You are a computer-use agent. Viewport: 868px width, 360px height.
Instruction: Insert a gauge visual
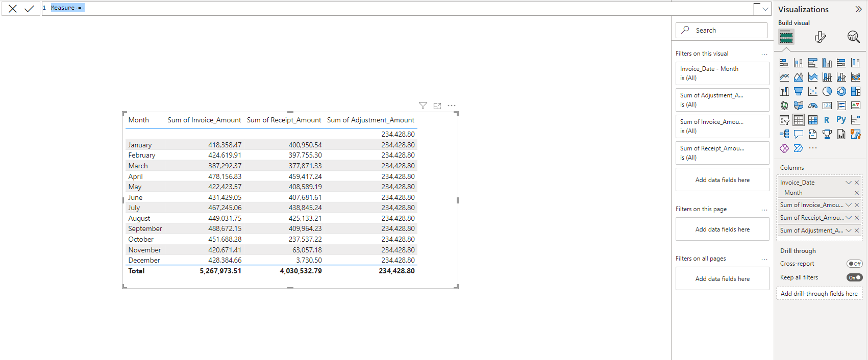(813, 106)
